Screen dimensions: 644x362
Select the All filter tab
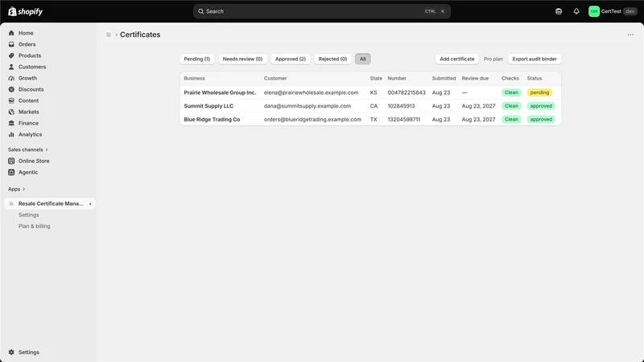coord(363,59)
